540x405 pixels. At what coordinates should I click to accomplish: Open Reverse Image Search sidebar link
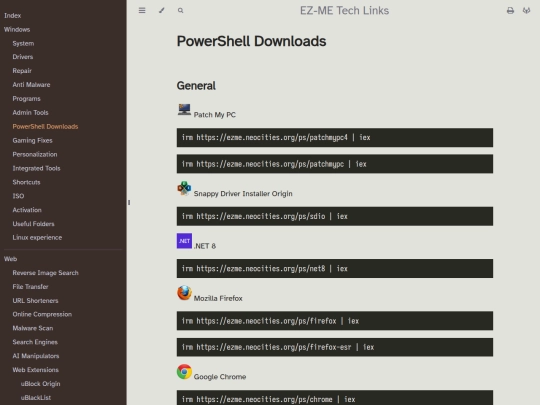(x=45, y=273)
